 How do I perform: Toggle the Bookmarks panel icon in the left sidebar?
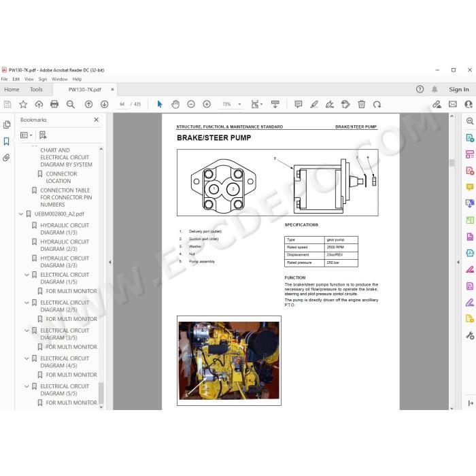[x=6, y=141]
